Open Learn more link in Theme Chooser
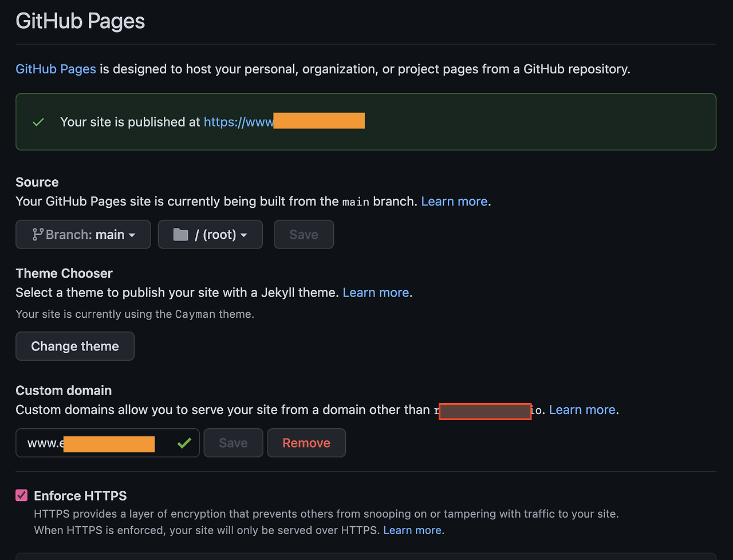This screenshot has height=560, width=733. pyautogui.click(x=376, y=292)
